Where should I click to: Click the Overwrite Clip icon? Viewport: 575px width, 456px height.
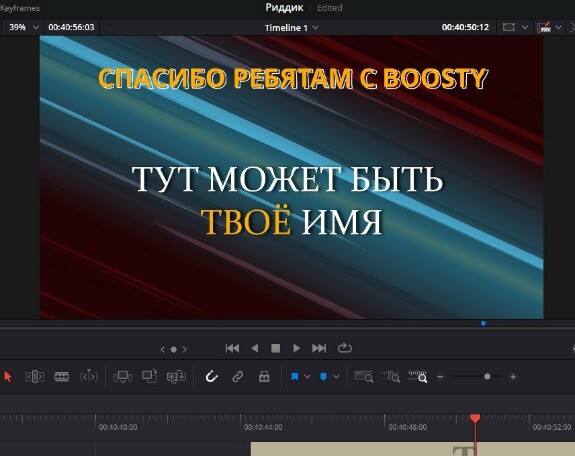click(150, 376)
